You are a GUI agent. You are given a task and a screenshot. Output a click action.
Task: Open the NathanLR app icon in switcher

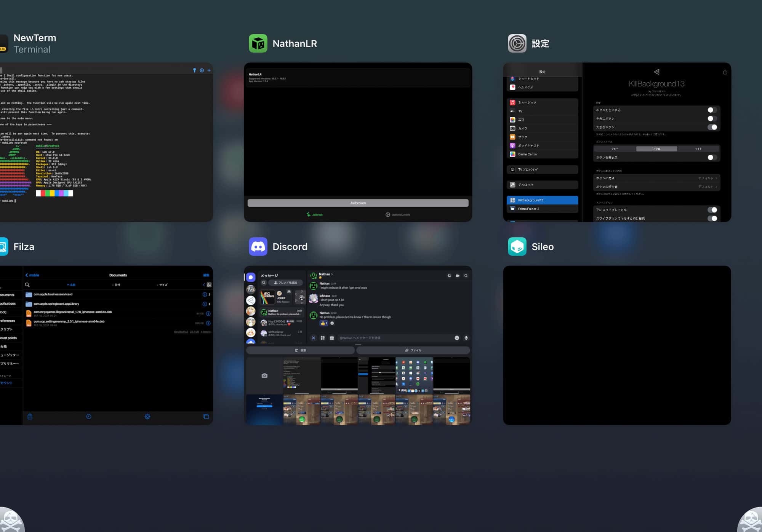pos(258,43)
